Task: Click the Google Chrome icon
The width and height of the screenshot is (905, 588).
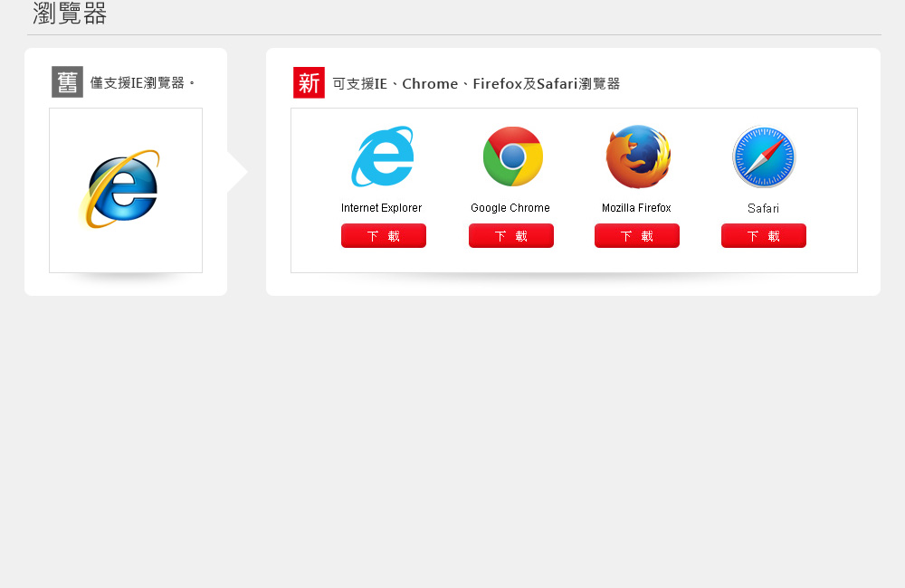Action: click(x=512, y=156)
